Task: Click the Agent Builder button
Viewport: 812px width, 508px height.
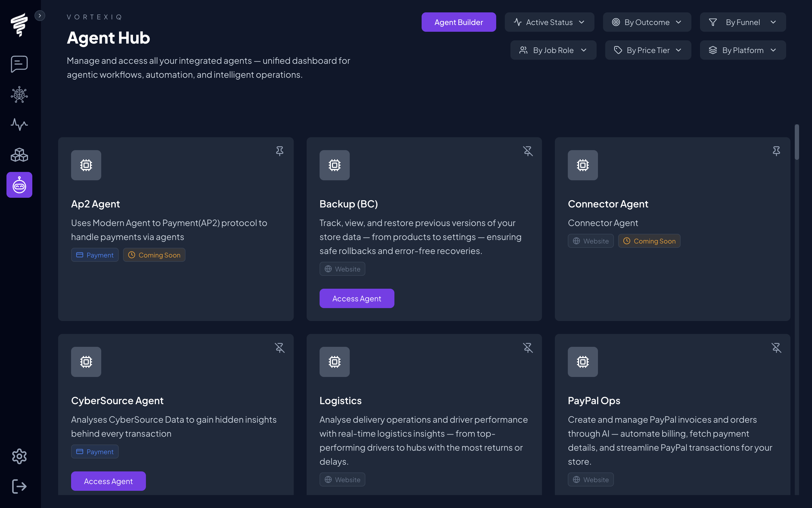Action: point(458,22)
